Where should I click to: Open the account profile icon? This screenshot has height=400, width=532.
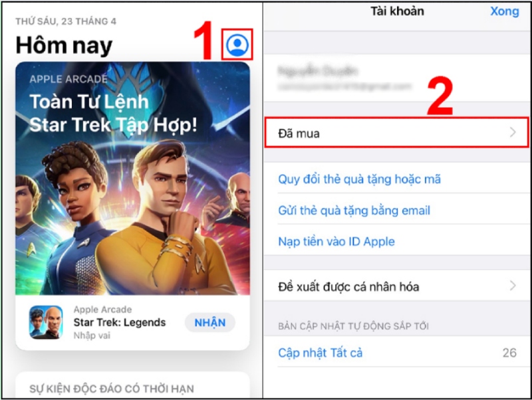[237, 45]
